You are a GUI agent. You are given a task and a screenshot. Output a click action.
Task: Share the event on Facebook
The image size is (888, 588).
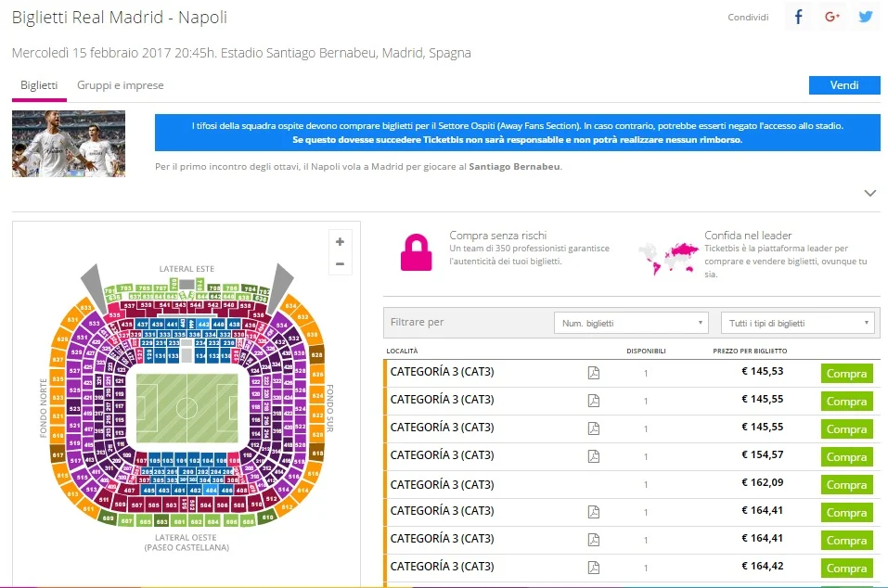pos(799,17)
